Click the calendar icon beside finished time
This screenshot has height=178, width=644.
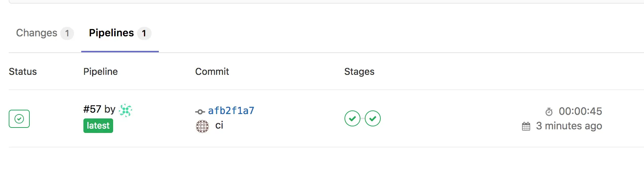click(526, 126)
